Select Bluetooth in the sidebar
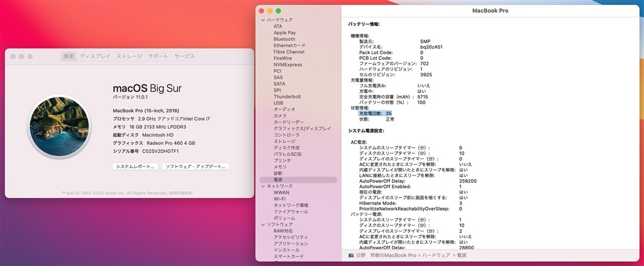The height and width of the screenshot is (266, 644). (x=284, y=39)
